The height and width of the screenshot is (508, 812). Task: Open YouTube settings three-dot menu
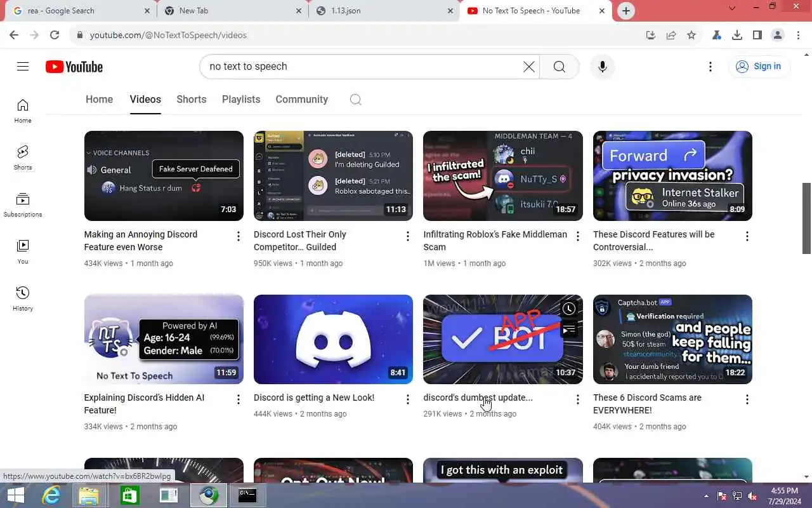[710, 67]
